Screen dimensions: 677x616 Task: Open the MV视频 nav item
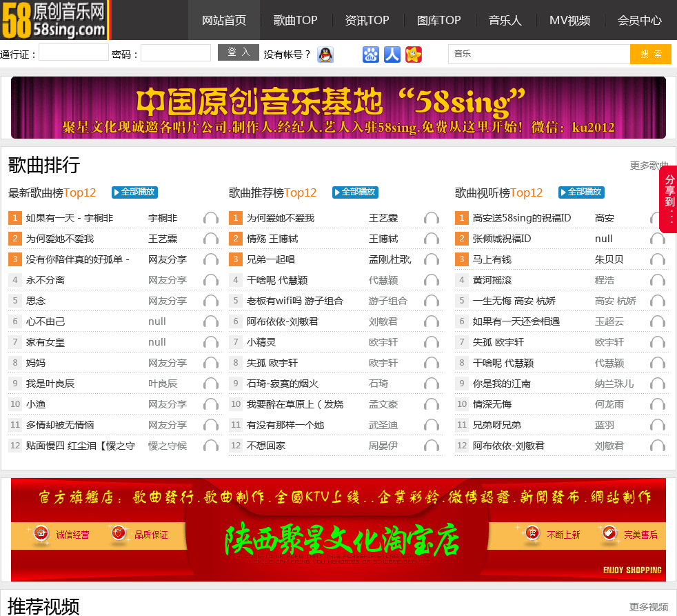[x=570, y=20]
